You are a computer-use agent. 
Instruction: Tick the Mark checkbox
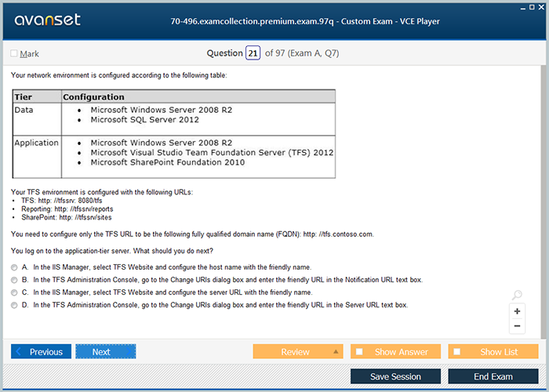14,53
